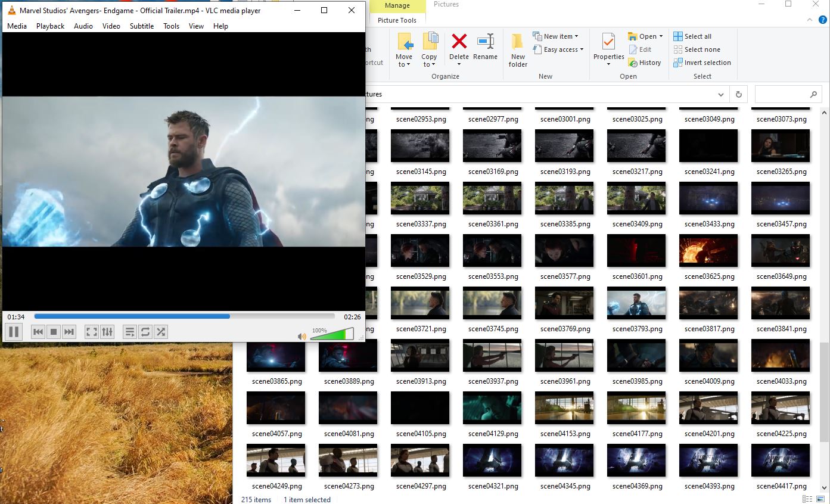Toggle loop mode in VLC

(x=145, y=332)
